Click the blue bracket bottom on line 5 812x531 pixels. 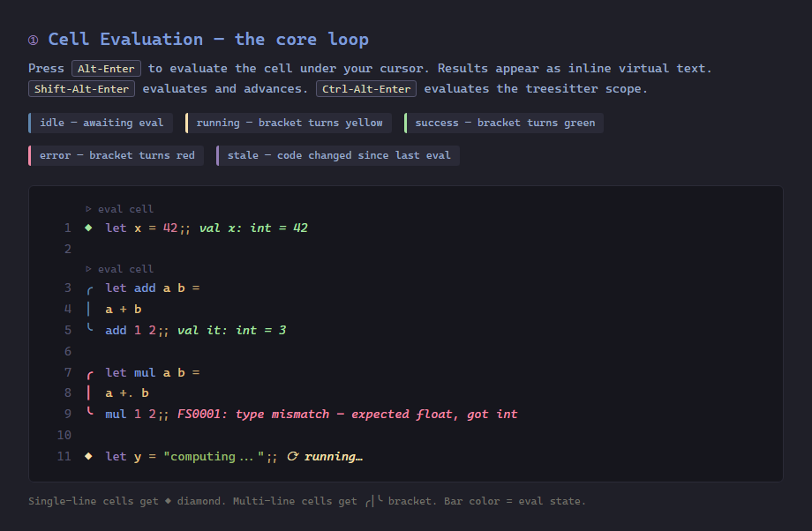(90, 327)
